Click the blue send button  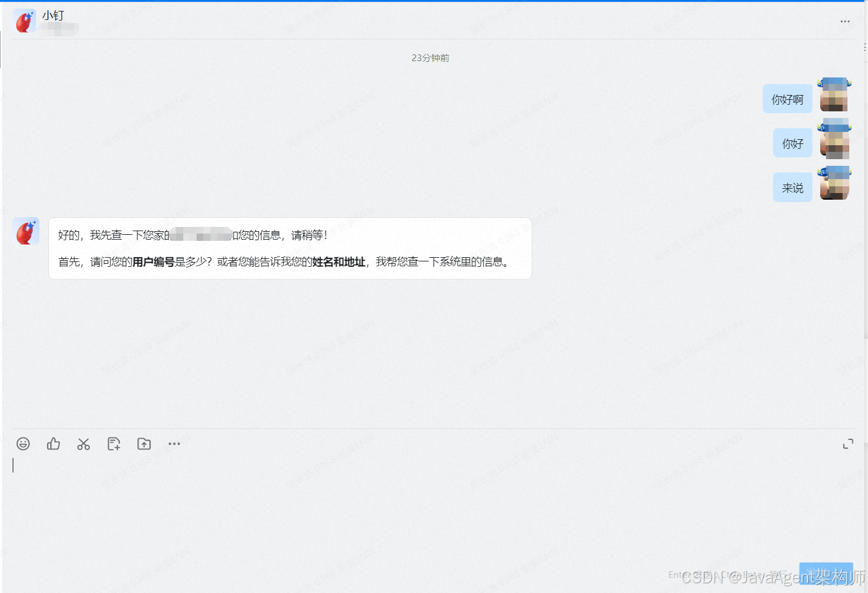coord(826,574)
